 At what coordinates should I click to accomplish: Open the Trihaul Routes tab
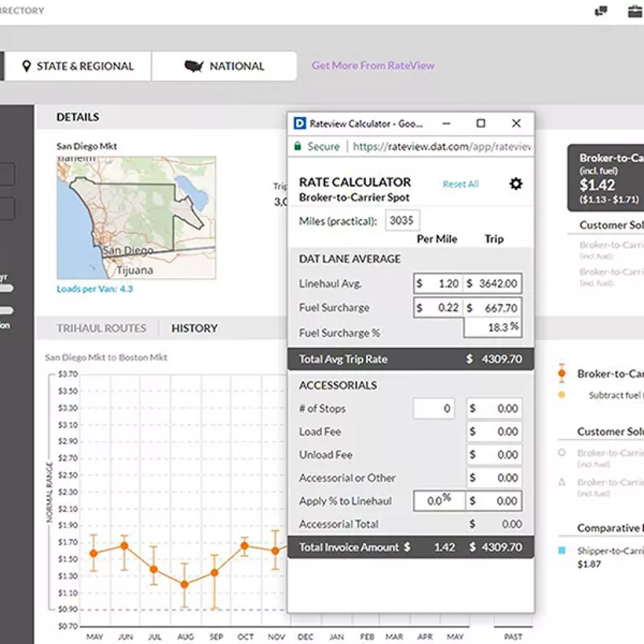[101, 328]
